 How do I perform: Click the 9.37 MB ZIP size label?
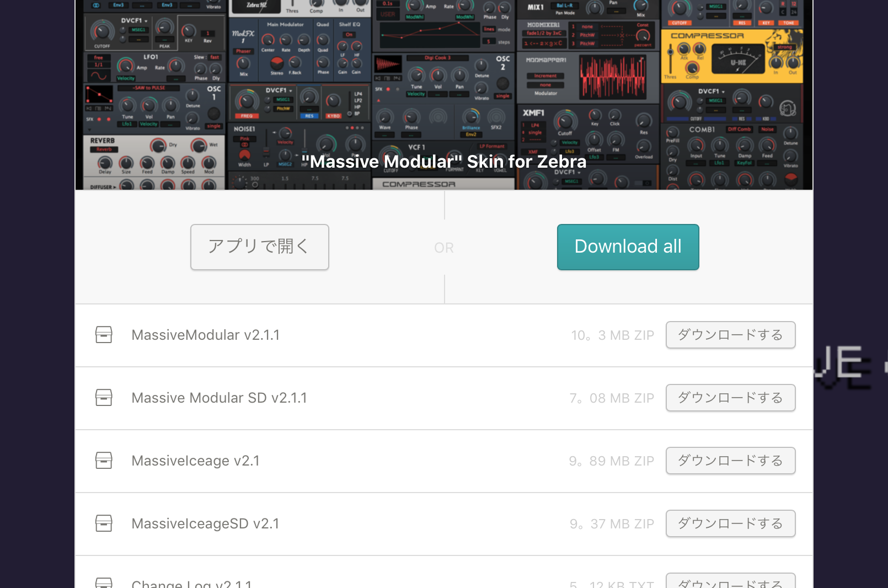tap(612, 524)
